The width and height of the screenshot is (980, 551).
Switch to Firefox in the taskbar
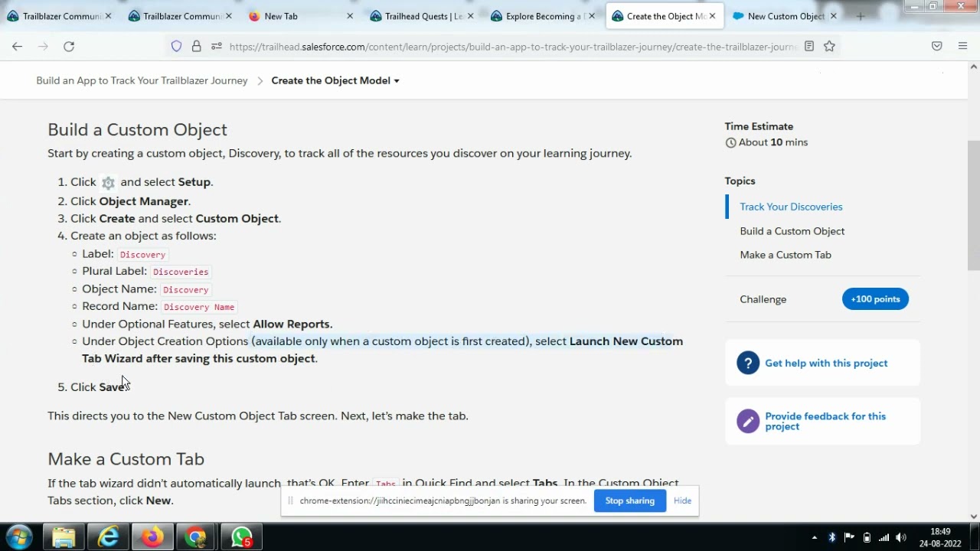tap(152, 537)
